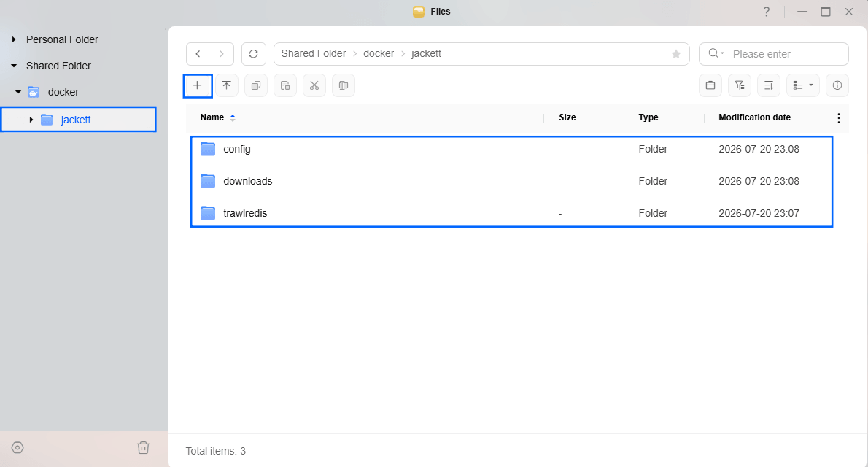This screenshot has width=868, height=467.
Task: Click the jackett folder icon in sidebar
Action: pos(47,120)
